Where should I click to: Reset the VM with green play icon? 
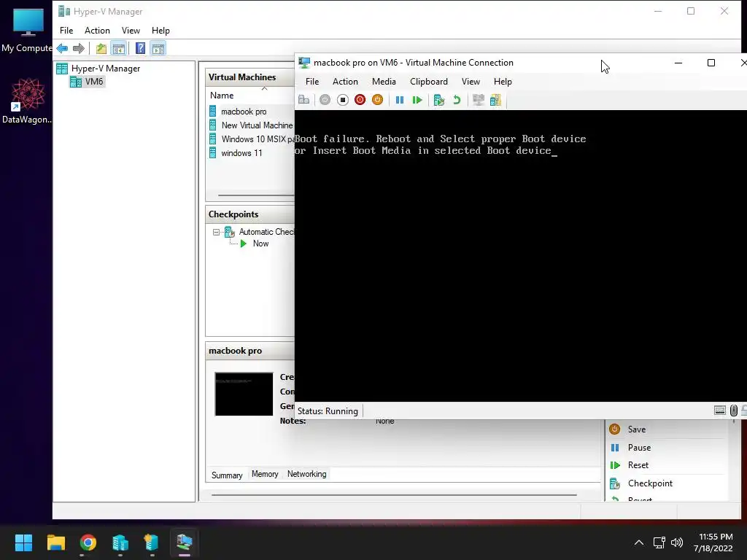417,100
